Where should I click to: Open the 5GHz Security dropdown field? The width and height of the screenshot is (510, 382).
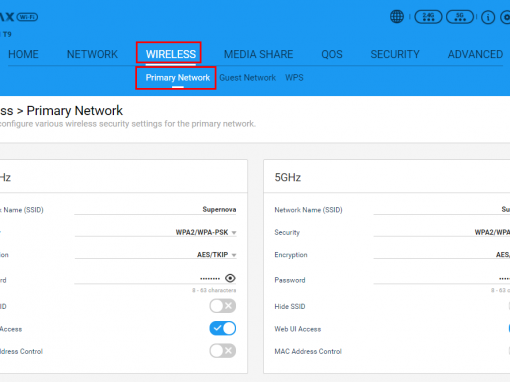click(442, 232)
